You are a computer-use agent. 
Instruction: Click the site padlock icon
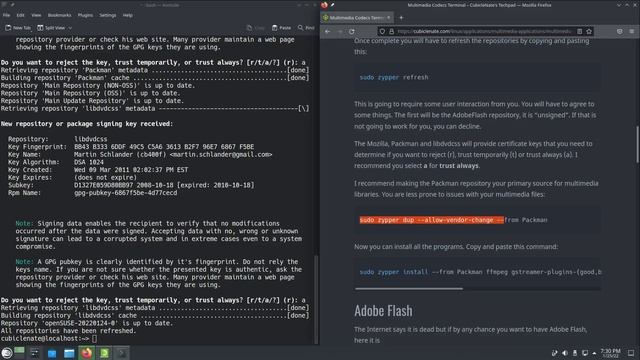pyautogui.click(x=391, y=31)
